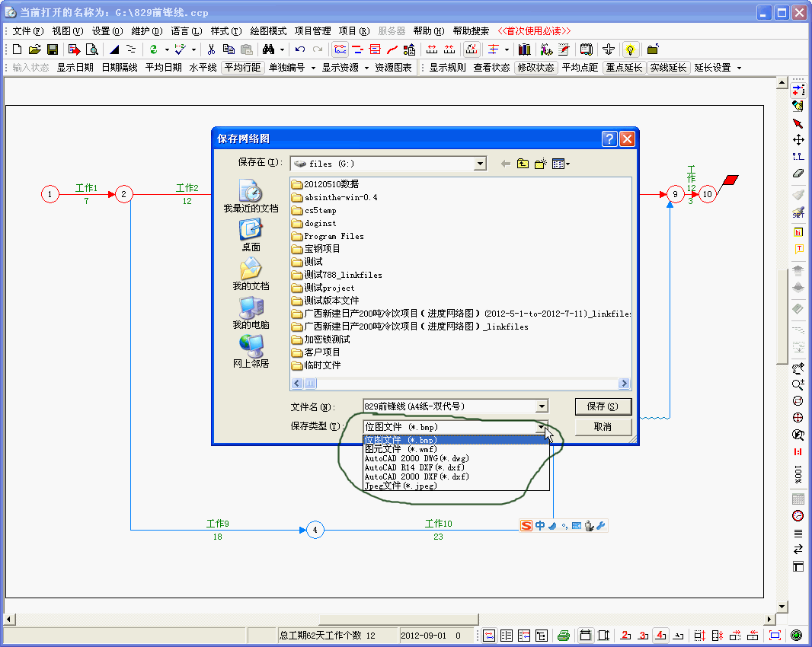Click the yellow light bulb toolbar icon

[630, 49]
